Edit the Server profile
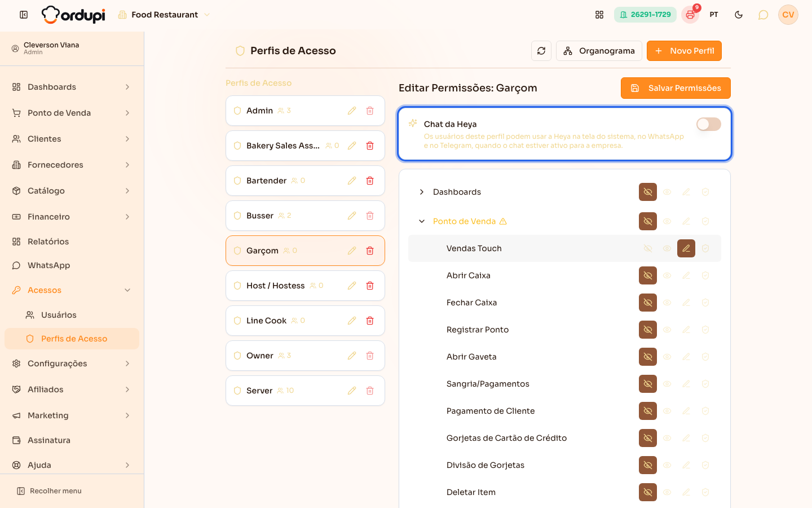Image resolution: width=812 pixels, height=508 pixels. point(352,391)
